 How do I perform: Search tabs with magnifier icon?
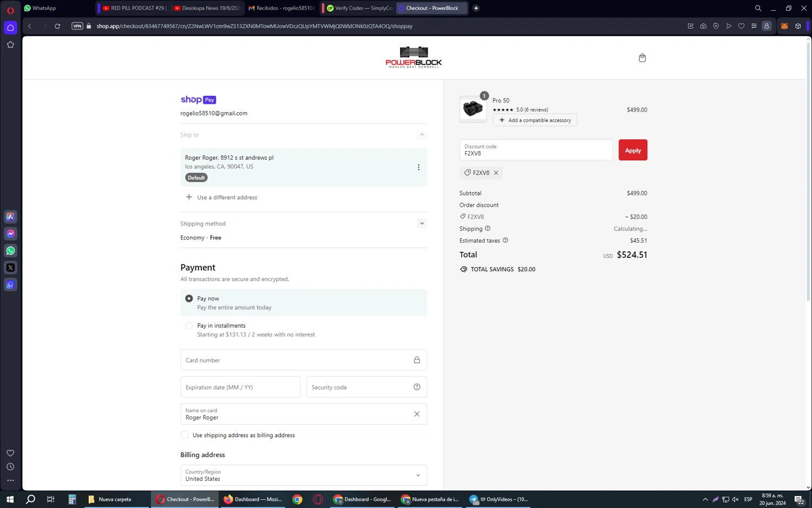pyautogui.click(x=758, y=8)
